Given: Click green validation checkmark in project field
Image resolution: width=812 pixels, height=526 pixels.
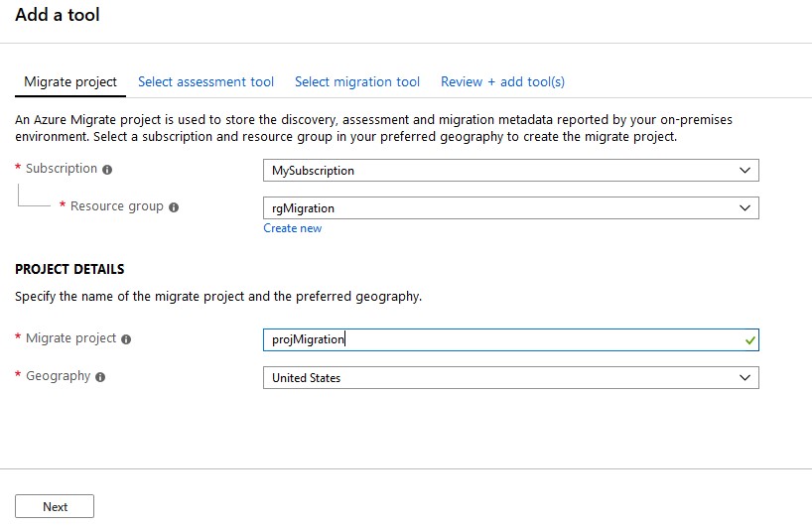Looking at the screenshot, I should click(749, 340).
